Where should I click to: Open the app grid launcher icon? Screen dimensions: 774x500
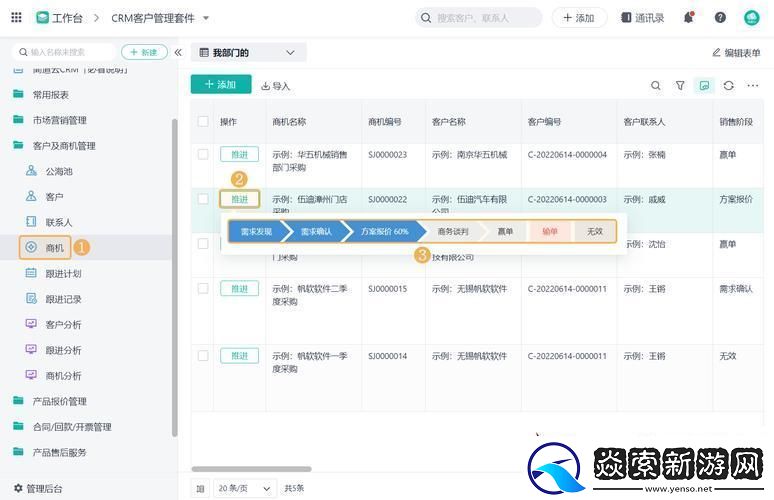click(x=16, y=18)
